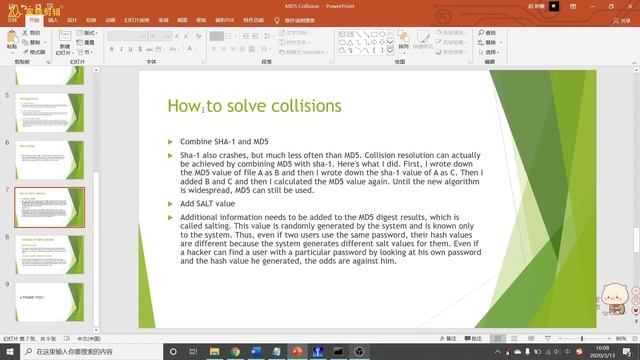Select the triangle shape in gallery
The height and width of the screenshot is (360, 640).
350,42
